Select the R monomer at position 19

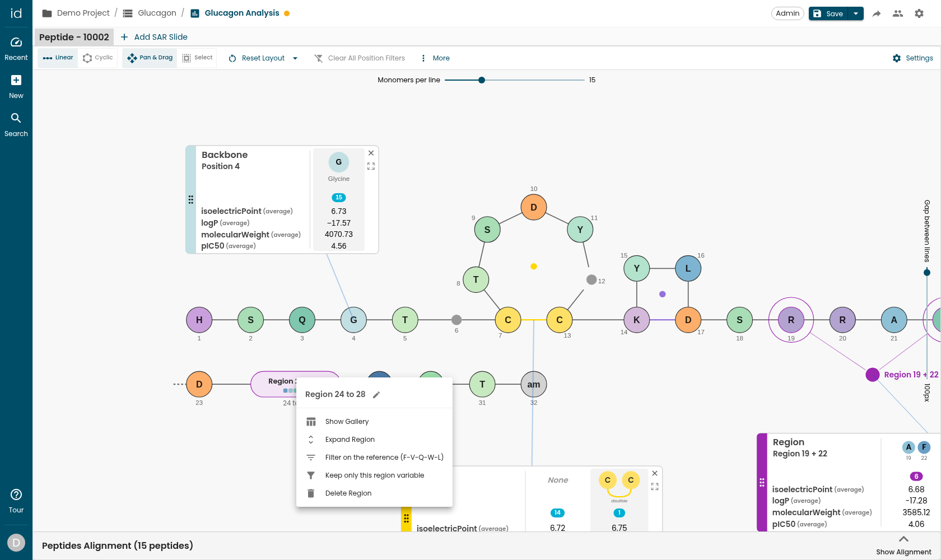(x=791, y=320)
